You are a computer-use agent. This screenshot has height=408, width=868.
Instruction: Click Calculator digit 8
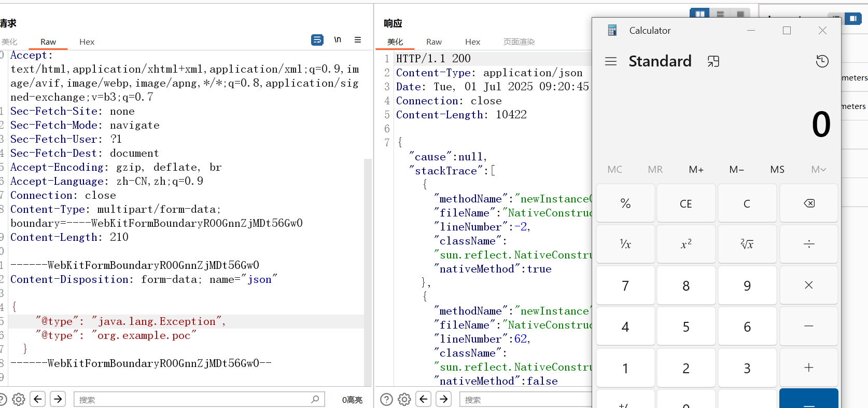pyautogui.click(x=686, y=285)
